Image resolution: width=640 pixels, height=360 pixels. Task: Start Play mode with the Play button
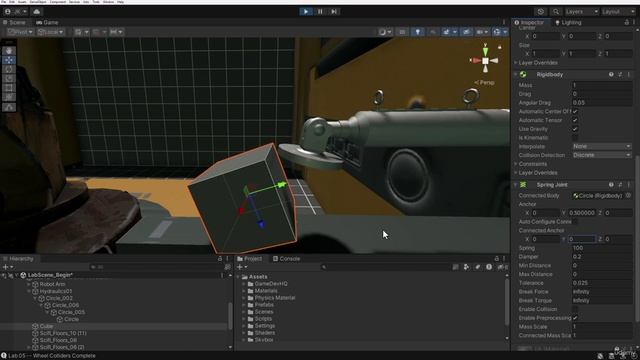click(306, 11)
